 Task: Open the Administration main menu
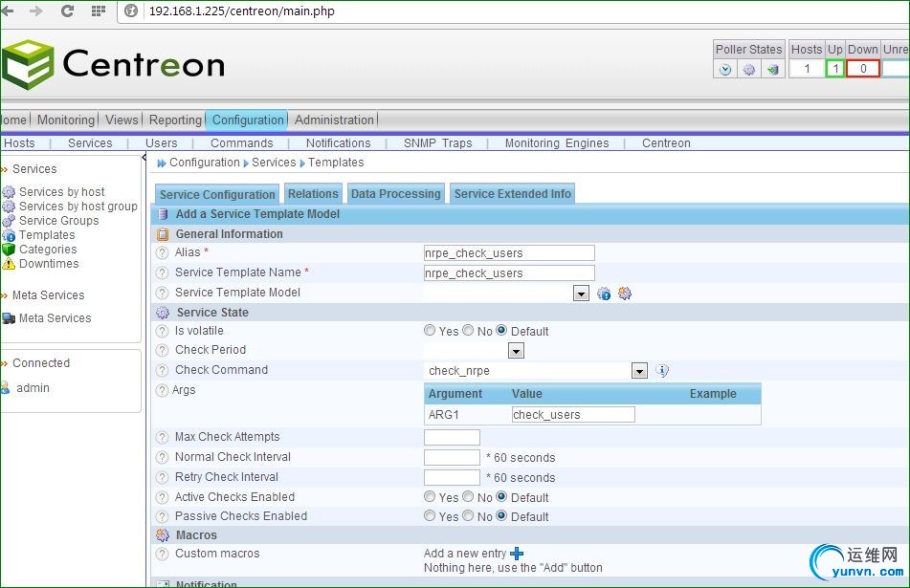[334, 120]
